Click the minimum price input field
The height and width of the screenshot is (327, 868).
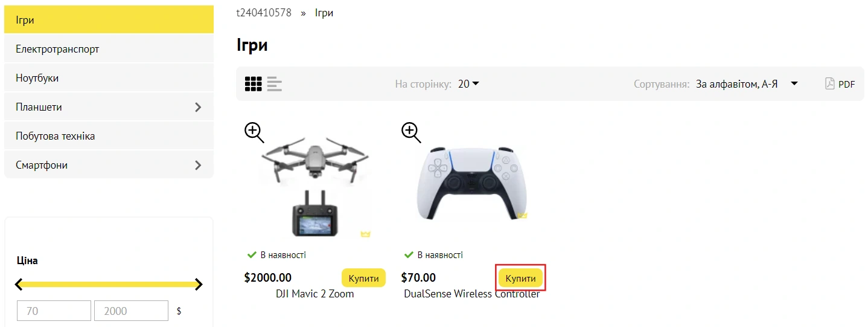tap(54, 311)
